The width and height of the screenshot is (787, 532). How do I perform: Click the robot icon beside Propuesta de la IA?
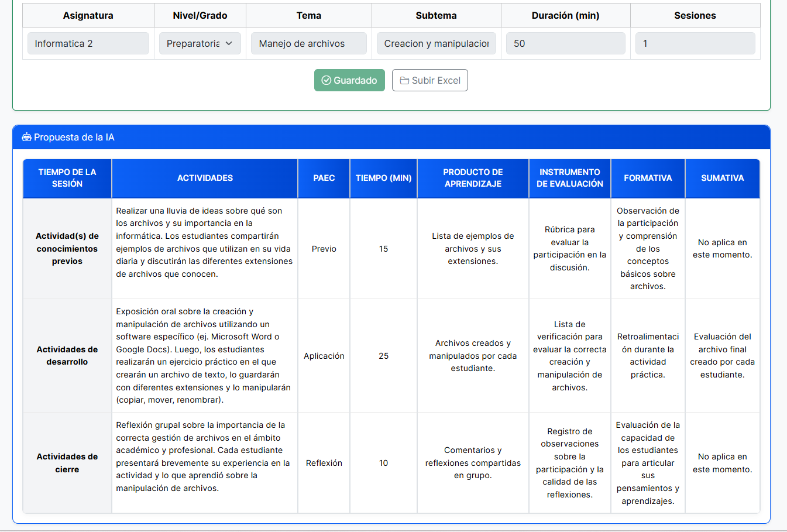click(x=26, y=138)
